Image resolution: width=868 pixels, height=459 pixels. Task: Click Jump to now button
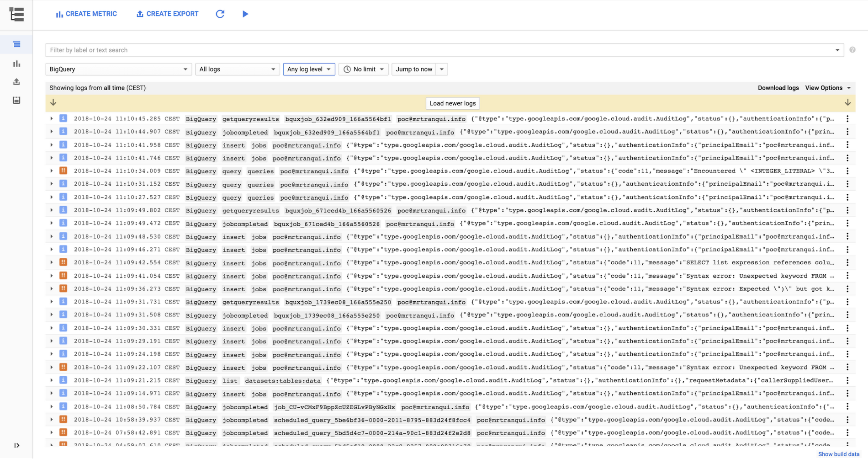414,69
